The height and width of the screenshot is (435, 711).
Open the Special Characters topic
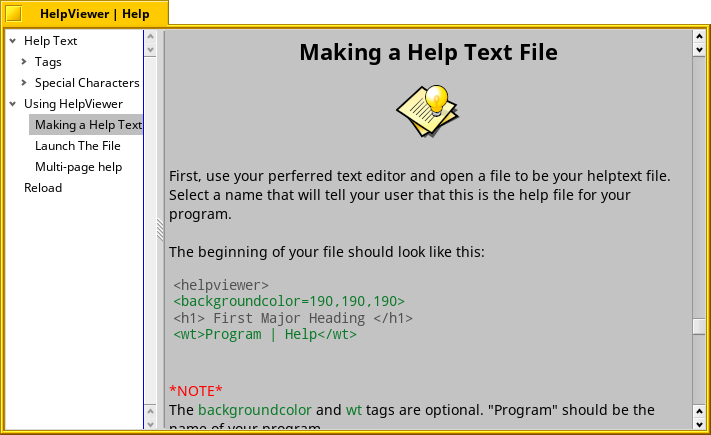[x=87, y=83]
